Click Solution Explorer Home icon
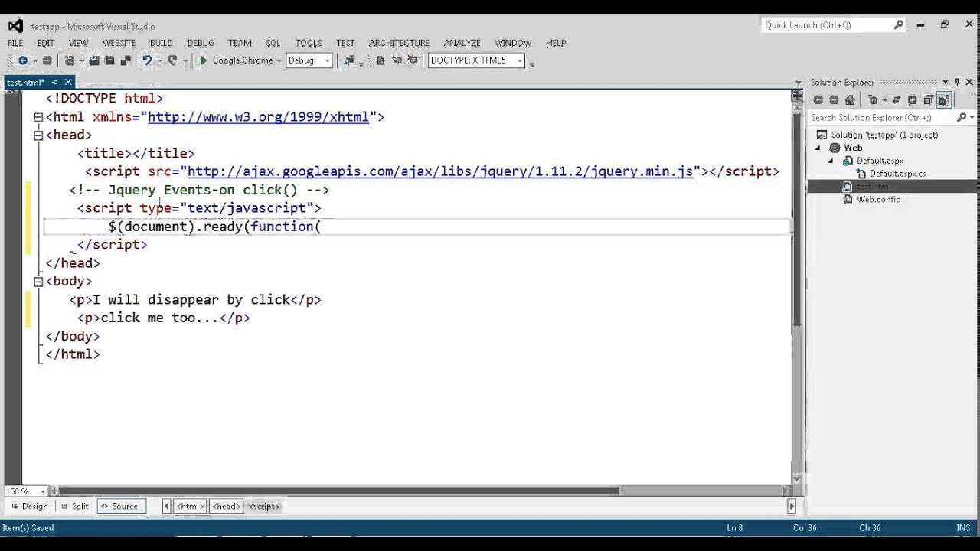Screen dimensions: 980x551 pos(850,99)
